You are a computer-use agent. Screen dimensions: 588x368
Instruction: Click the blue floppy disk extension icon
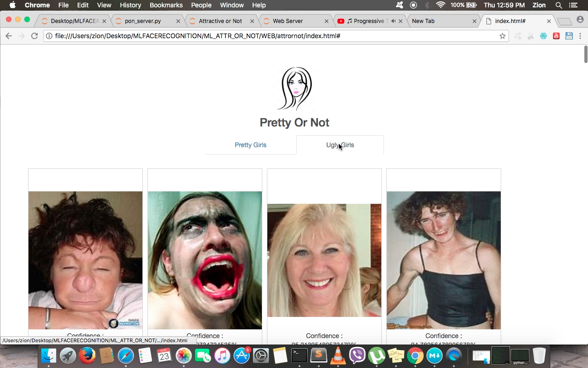569,36
